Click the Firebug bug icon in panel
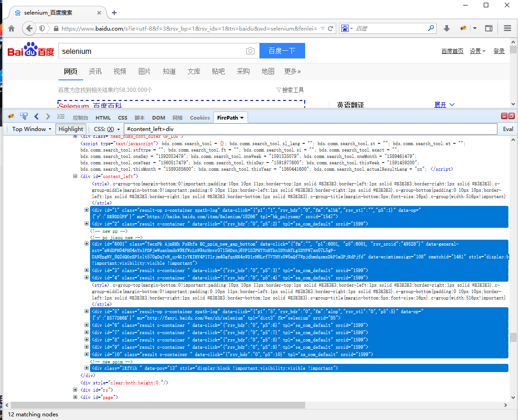The image size is (518, 420). (x=11, y=116)
